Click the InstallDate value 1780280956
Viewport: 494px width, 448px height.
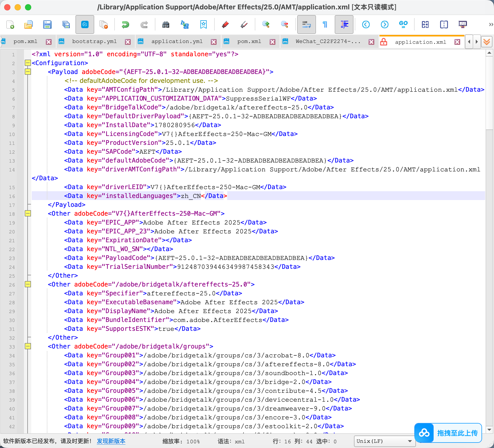tap(175, 125)
